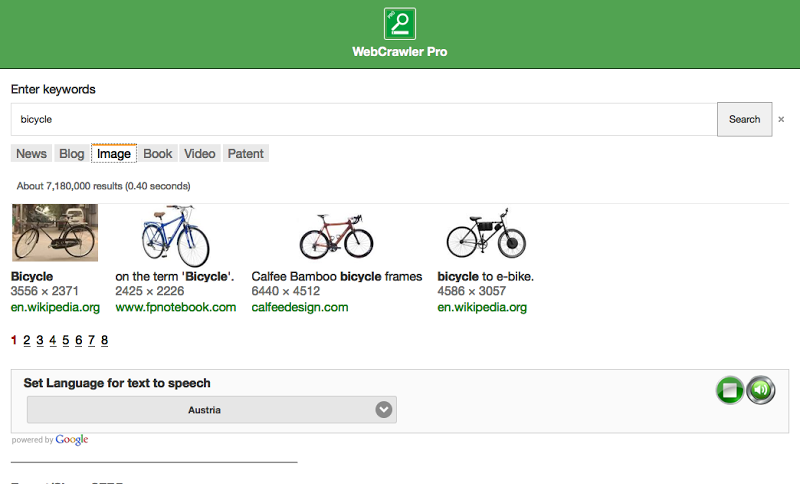Stop text-to-speech playback
800x484 pixels.
click(x=730, y=390)
